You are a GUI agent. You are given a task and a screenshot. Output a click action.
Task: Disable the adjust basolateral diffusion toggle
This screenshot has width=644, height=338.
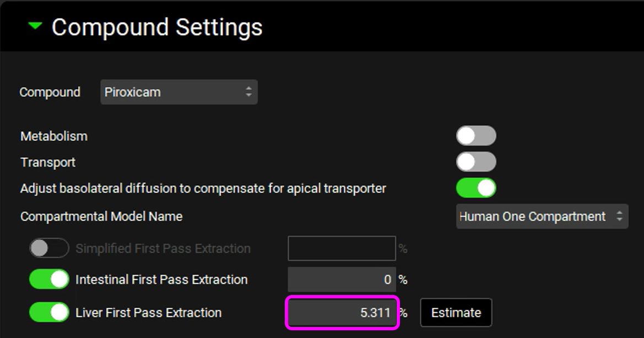pyautogui.click(x=476, y=188)
